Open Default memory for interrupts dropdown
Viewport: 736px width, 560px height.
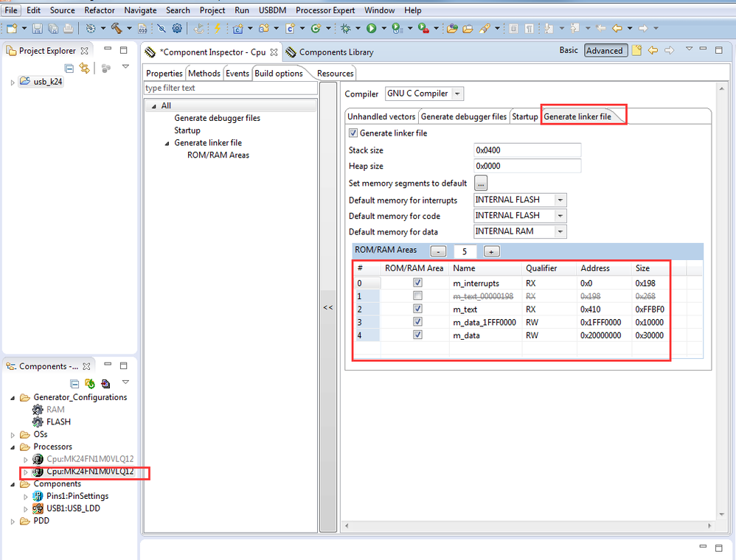[x=560, y=200]
